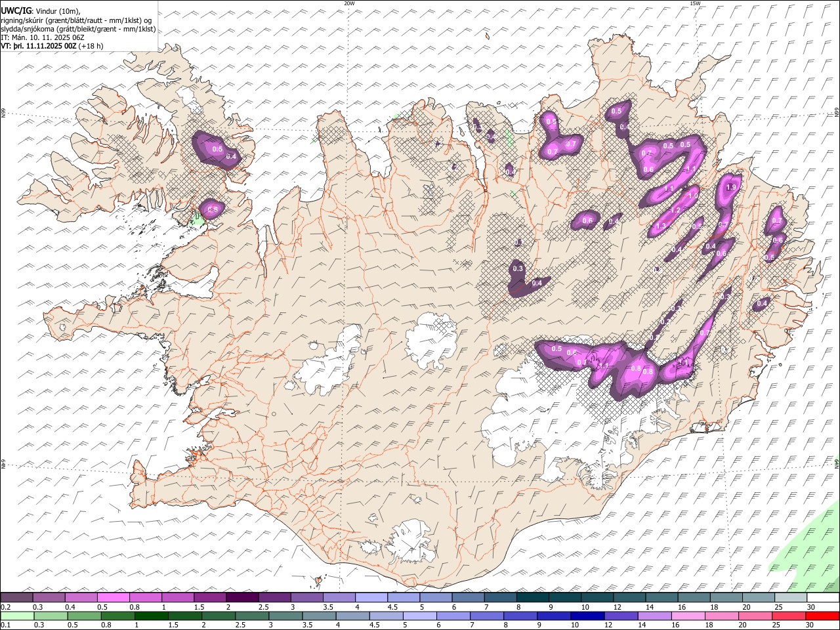Select the 12 teal swatch in snow legend
Image resolution: width=840 pixels, height=630 pixels.
[x=629, y=597]
